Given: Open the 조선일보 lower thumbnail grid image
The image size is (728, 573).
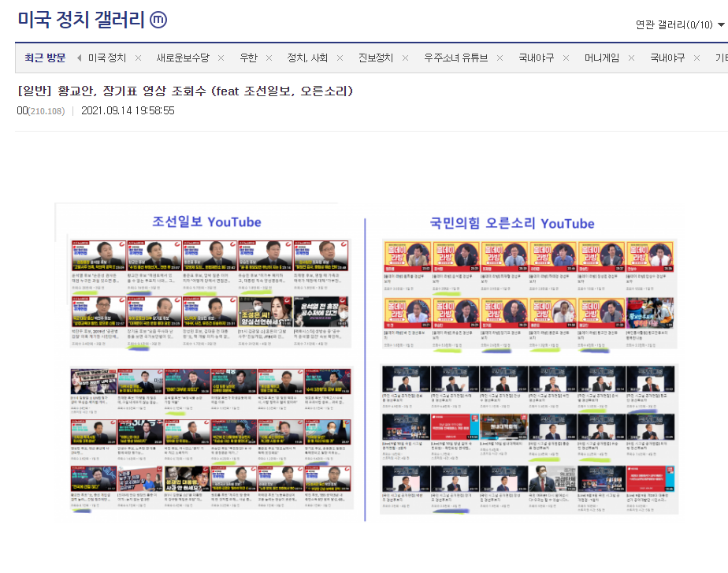Looking at the screenshot, I should 211,439.
